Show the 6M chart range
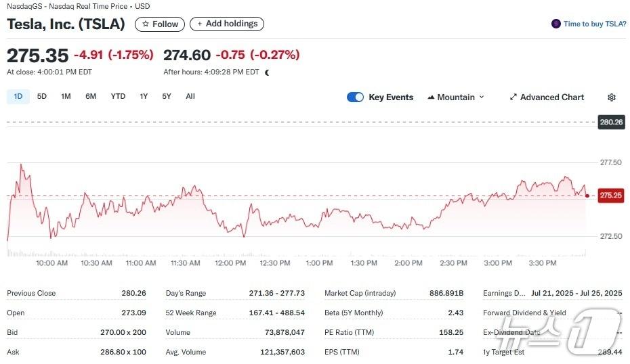This screenshot has height=364, width=630. pyautogui.click(x=91, y=97)
